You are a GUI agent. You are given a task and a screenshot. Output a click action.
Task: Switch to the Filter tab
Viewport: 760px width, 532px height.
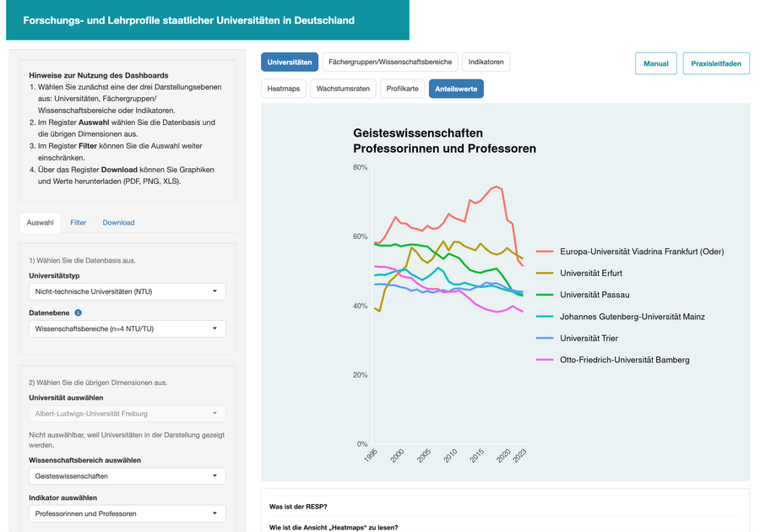click(x=78, y=223)
